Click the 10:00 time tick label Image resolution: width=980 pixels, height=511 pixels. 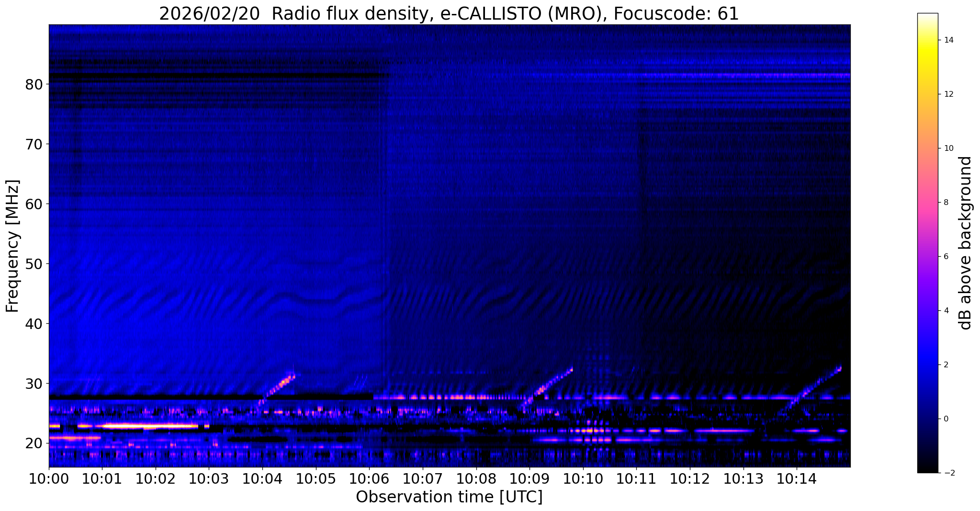[49, 479]
